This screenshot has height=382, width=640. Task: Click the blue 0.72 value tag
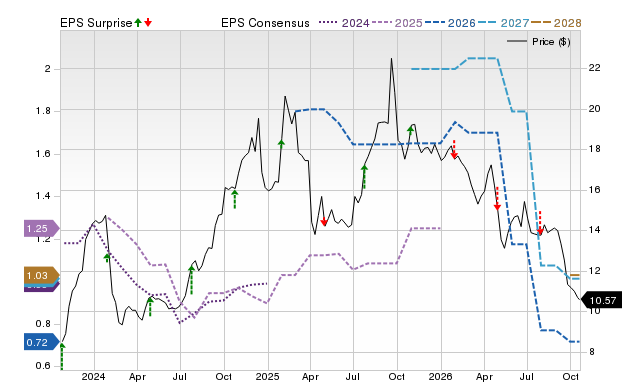pos(41,342)
